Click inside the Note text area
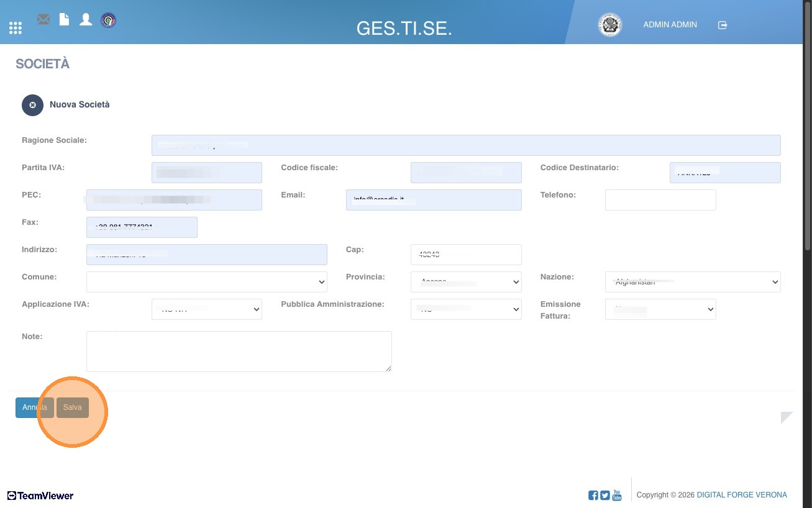The image size is (812, 508). click(x=239, y=352)
